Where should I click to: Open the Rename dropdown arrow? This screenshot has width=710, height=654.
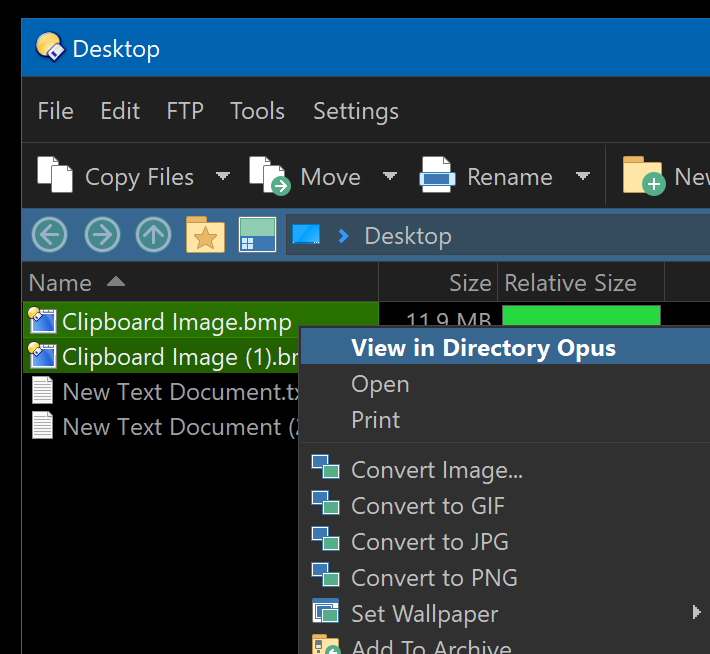coord(583,176)
